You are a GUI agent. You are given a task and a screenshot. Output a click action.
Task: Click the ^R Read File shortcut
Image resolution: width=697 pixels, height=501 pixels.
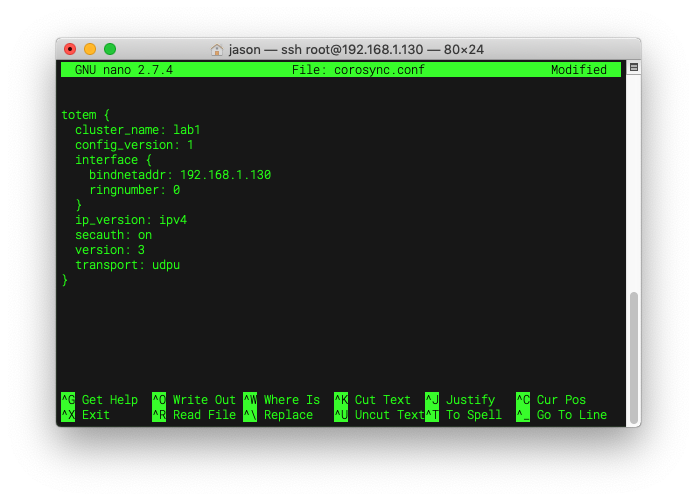click(x=194, y=415)
